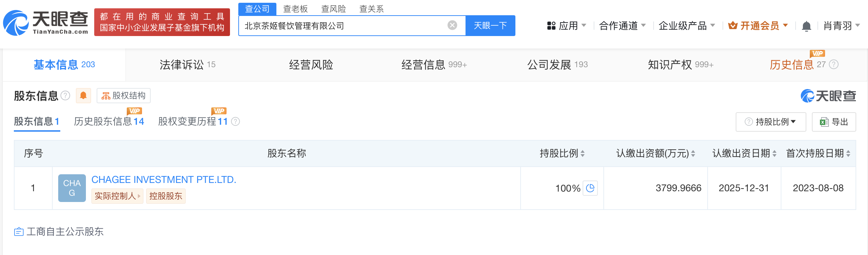Open CHAGEE INVESTMENT PTE.LTD. link
This screenshot has height=255, width=868.
pyautogui.click(x=163, y=179)
